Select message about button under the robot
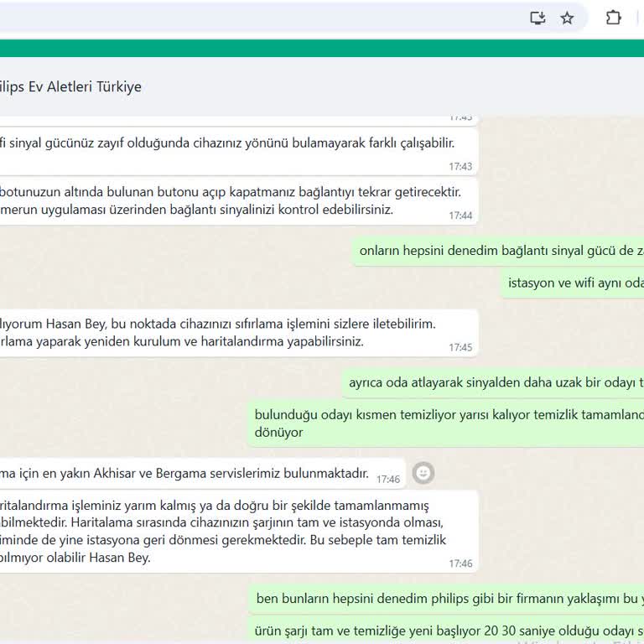The width and height of the screenshot is (644, 644). tap(226, 201)
